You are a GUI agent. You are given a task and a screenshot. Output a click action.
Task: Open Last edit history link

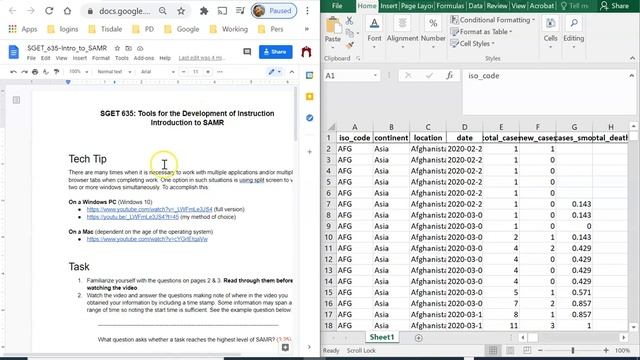click(202, 58)
